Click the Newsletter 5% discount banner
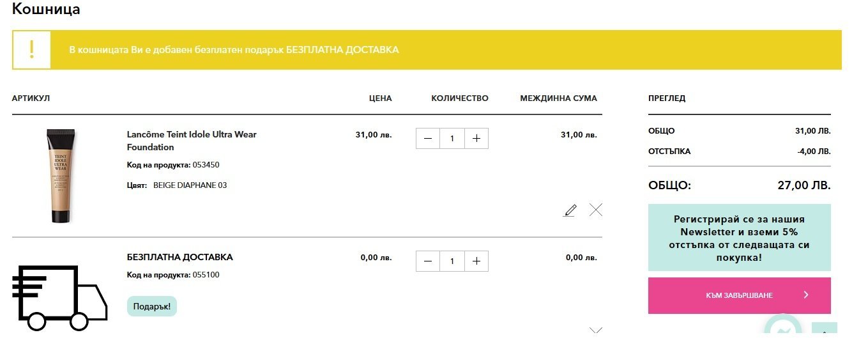Image resolution: width=868 pixels, height=358 pixels. pyautogui.click(x=739, y=238)
